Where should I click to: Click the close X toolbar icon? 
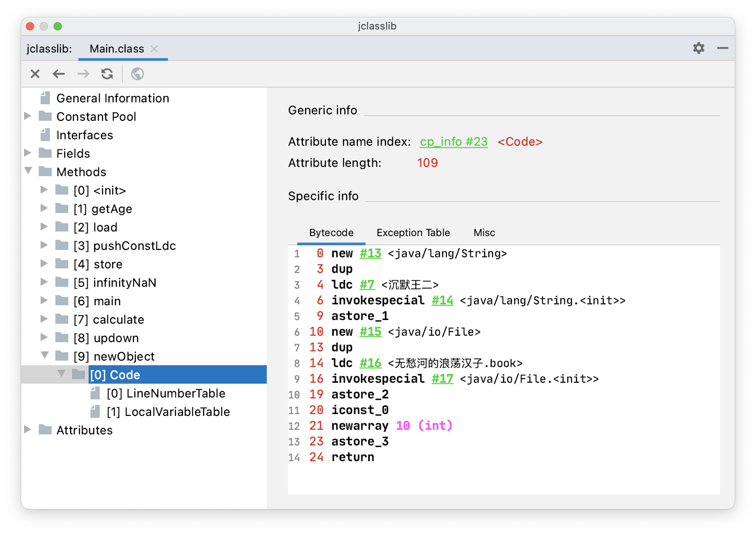coord(35,74)
